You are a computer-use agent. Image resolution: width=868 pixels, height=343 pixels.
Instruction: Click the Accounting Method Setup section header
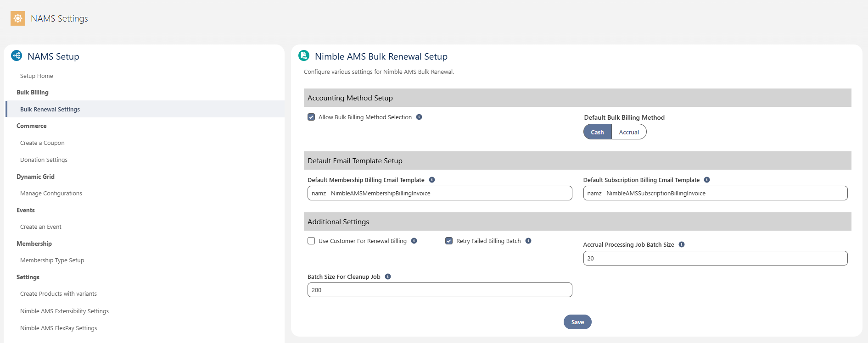click(577, 98)
